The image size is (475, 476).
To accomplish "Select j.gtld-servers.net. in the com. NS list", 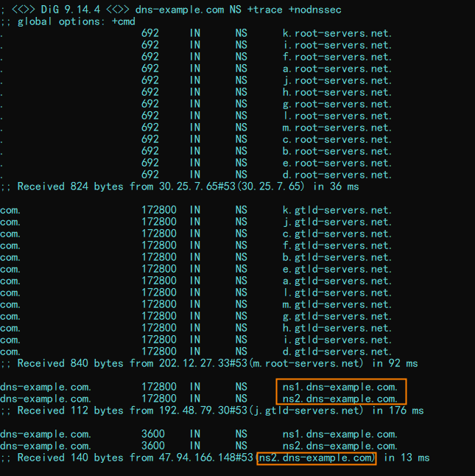I will point(337,222).
